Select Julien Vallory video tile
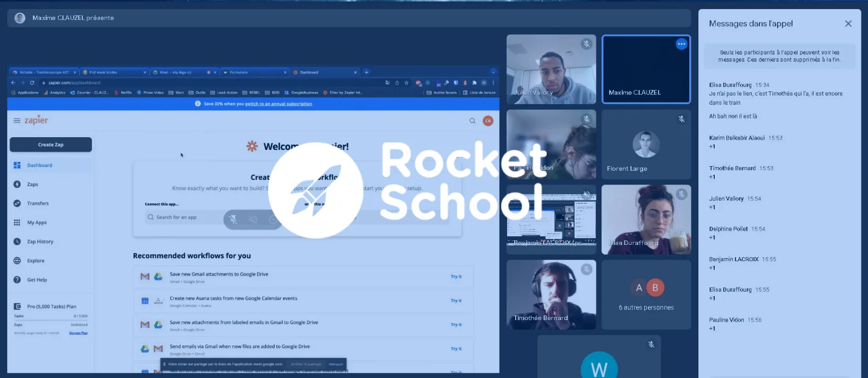Screen dimensions: 868x378 click(551, 69)
